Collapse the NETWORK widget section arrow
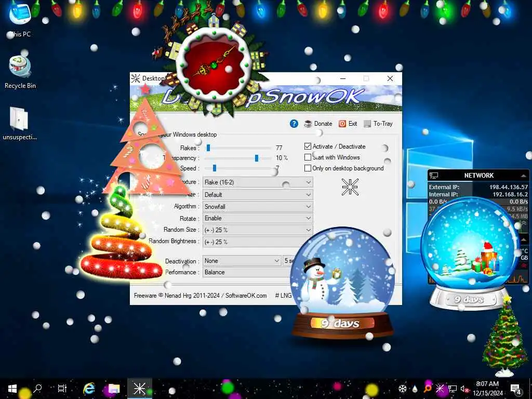 pos(524,176)
